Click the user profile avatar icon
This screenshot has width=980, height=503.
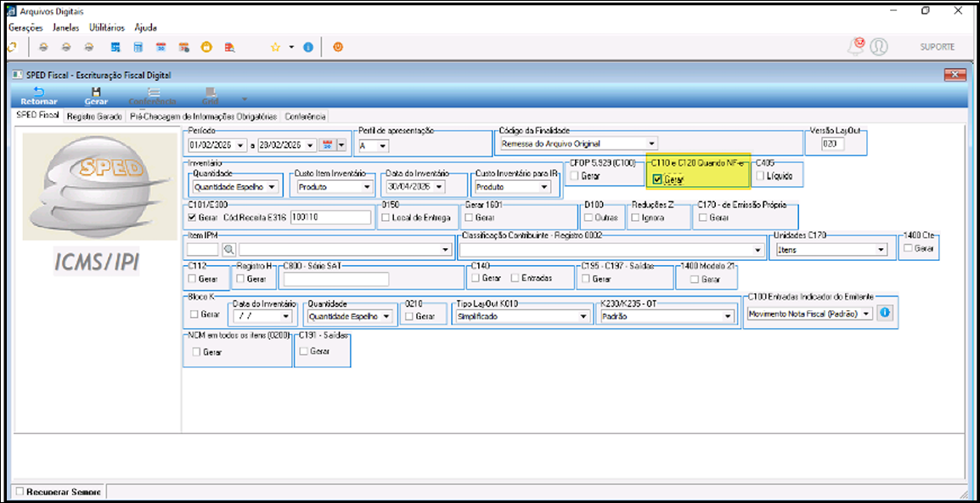[x=879, y=46]
